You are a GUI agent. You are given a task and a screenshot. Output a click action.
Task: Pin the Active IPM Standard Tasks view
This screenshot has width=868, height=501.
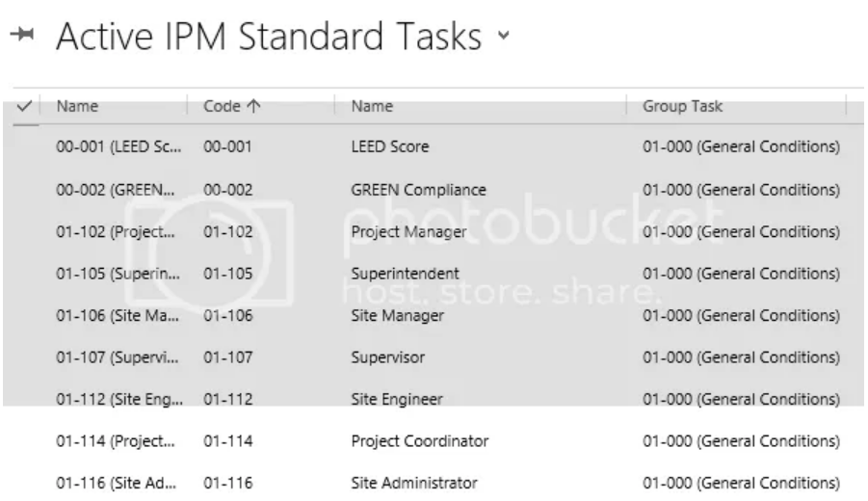click(x=22, y=35)
